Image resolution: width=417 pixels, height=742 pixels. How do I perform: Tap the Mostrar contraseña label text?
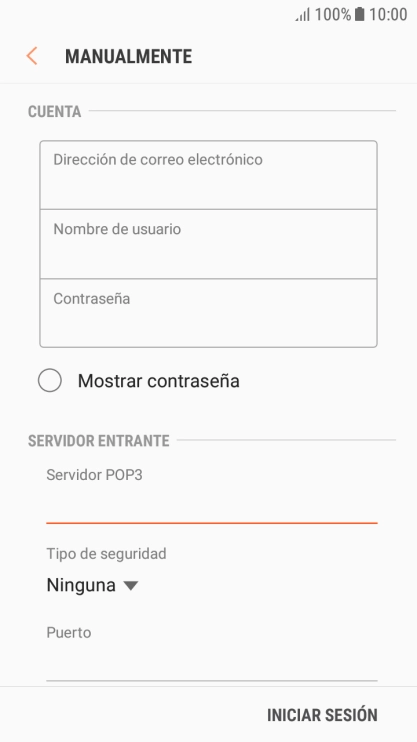tap(159, 381)
